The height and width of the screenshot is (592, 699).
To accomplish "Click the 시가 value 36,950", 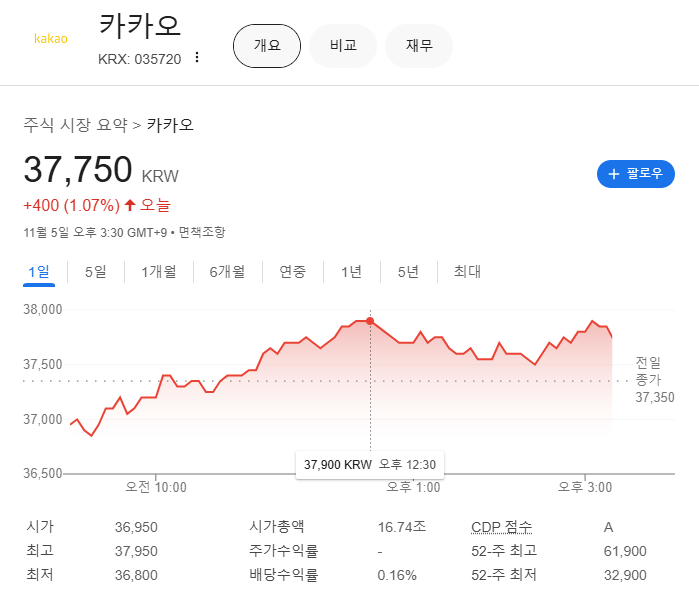I will (x=136, y=527).
